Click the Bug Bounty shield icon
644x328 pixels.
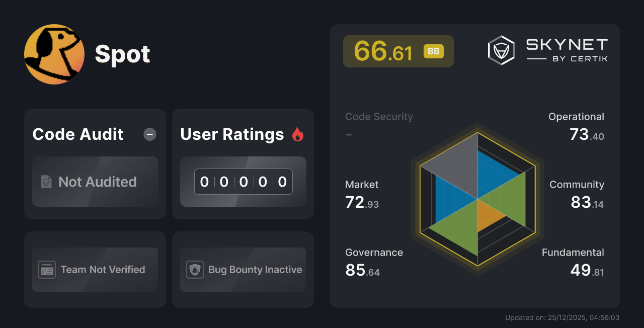tap(195, 270)
